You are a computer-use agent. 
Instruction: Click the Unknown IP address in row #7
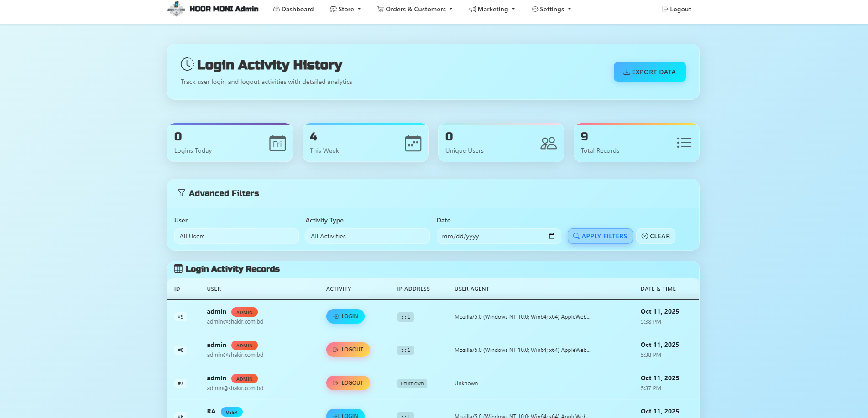coord(412,383)
